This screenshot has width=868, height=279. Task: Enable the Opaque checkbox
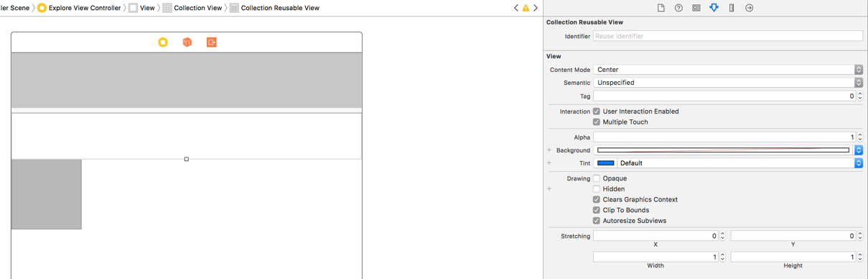click(597, 178)
